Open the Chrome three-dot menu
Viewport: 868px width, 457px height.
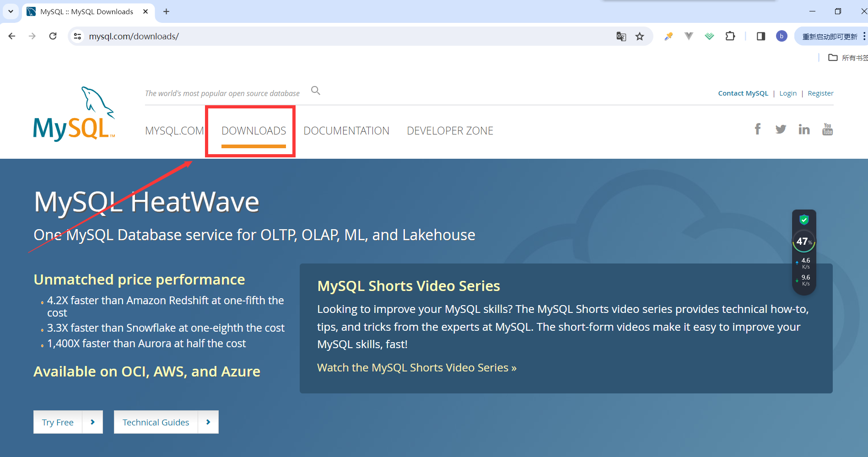(863, 36)
